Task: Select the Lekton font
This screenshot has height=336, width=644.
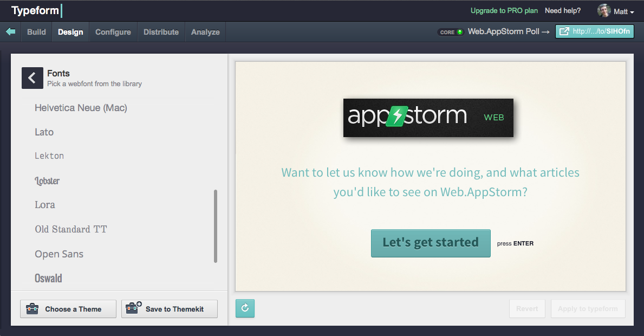Action: pyautogui.click(x=49, y=156)
